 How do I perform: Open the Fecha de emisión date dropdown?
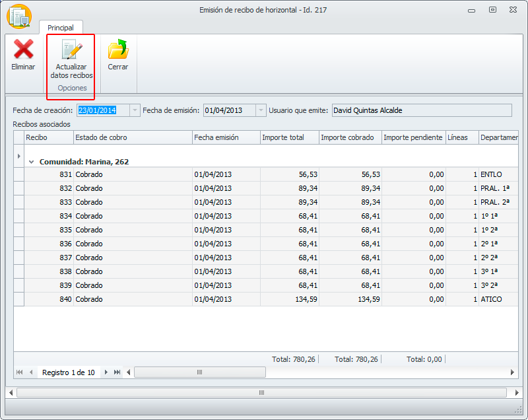tap(261, 110)
